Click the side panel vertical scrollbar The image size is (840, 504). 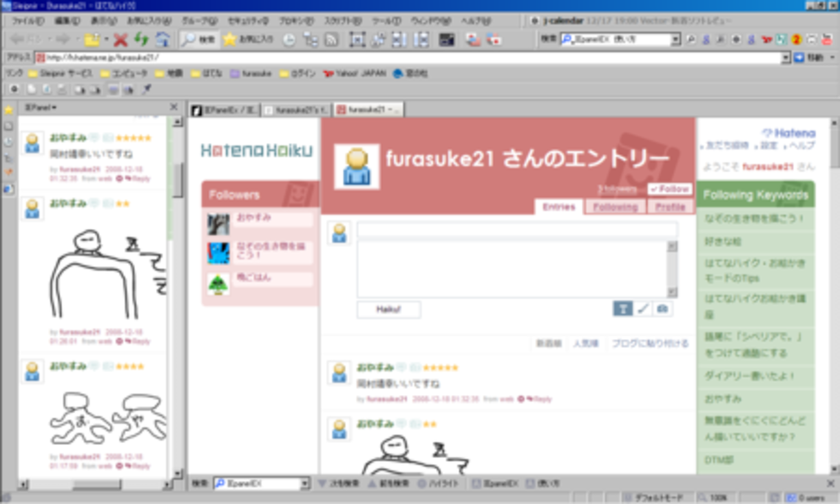click(x=177, y=297)
